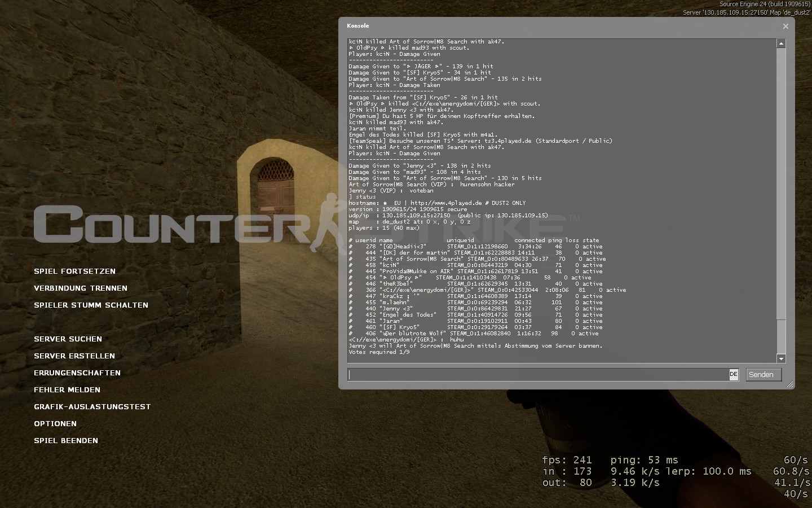Click status row for "[SF] Kryo5"
The height and width of the screenshot is (508, 812).
click(475, 327)
